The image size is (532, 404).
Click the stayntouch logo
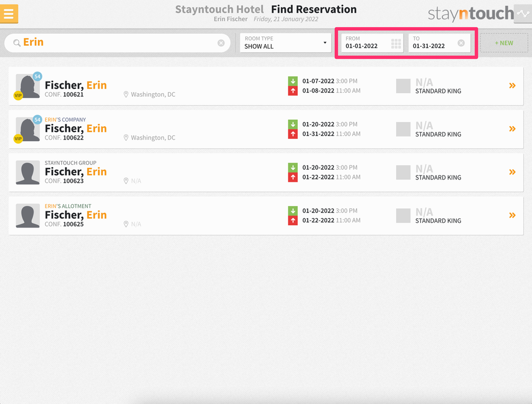point(471,13)
